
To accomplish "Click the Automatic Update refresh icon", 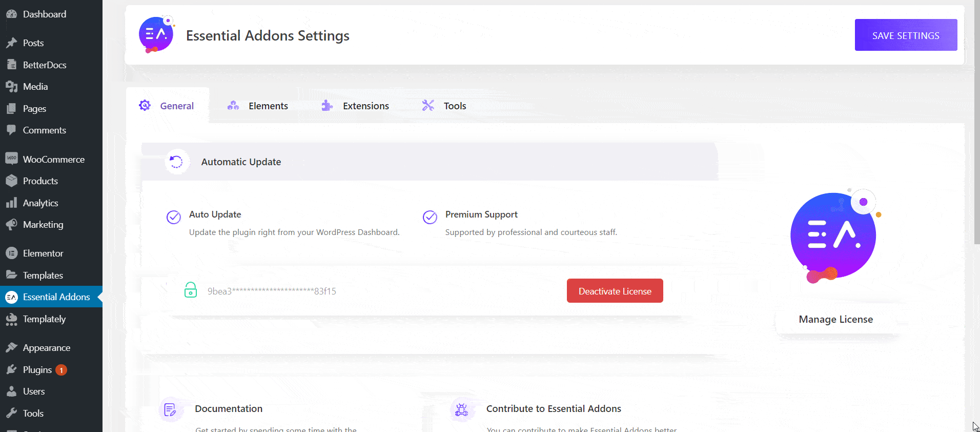I will tap(176, 162).
